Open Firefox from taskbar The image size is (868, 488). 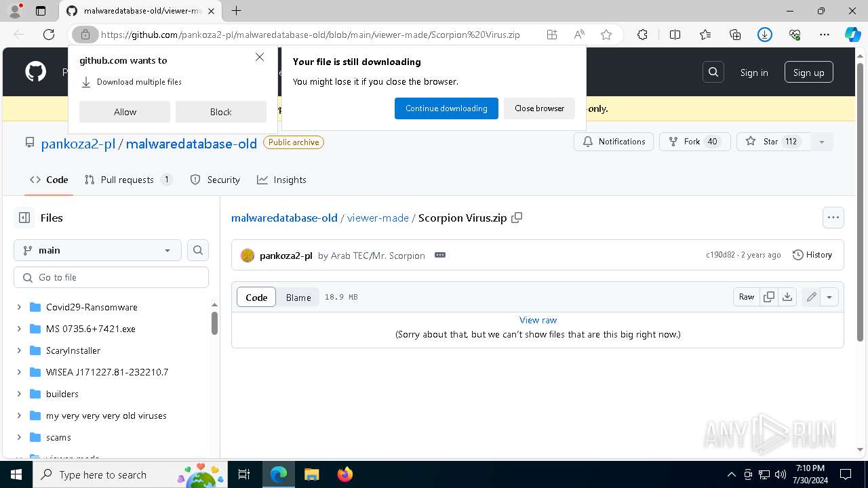345,474
